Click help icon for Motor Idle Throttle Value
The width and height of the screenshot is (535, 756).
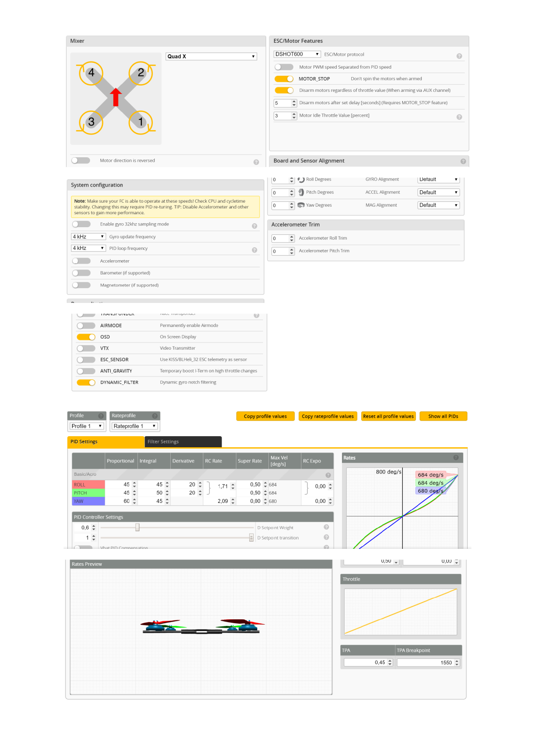(459, 117)
